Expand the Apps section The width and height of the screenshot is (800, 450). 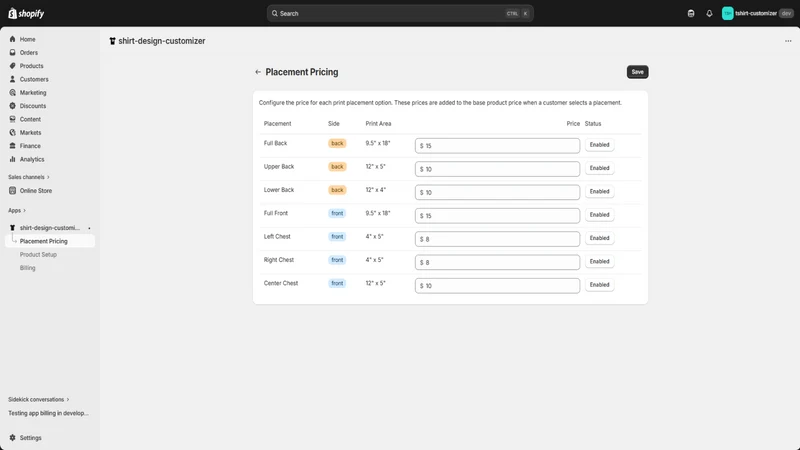pyautogui.click(x=17, y=210)
